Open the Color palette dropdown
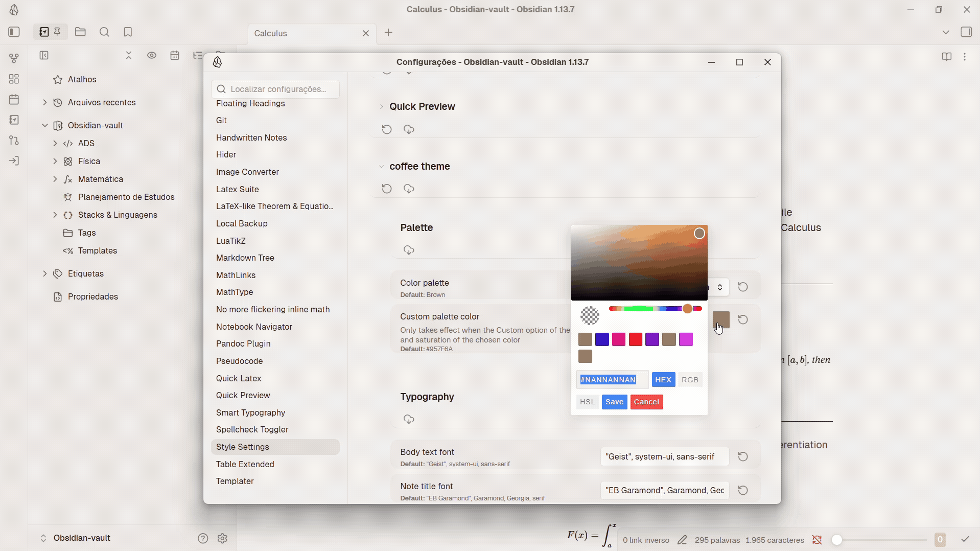This screenshot has width=980, height=551. [718, 287]
